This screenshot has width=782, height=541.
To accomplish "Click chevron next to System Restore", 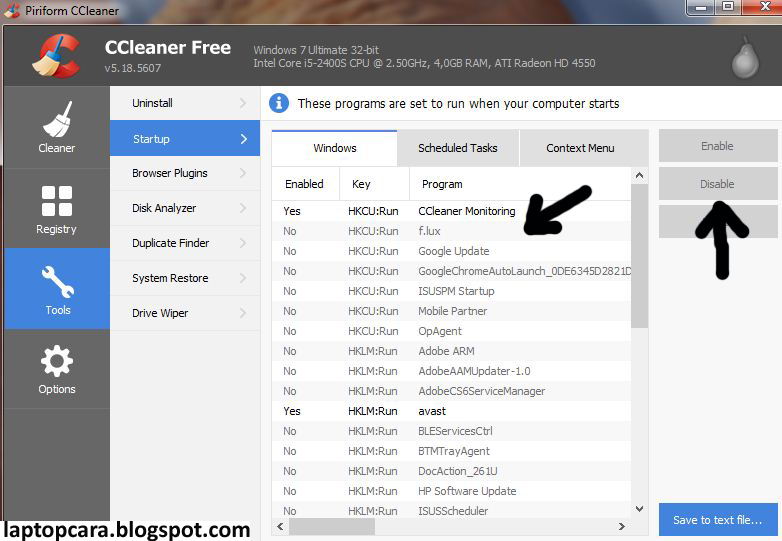I will pos(243,278).
